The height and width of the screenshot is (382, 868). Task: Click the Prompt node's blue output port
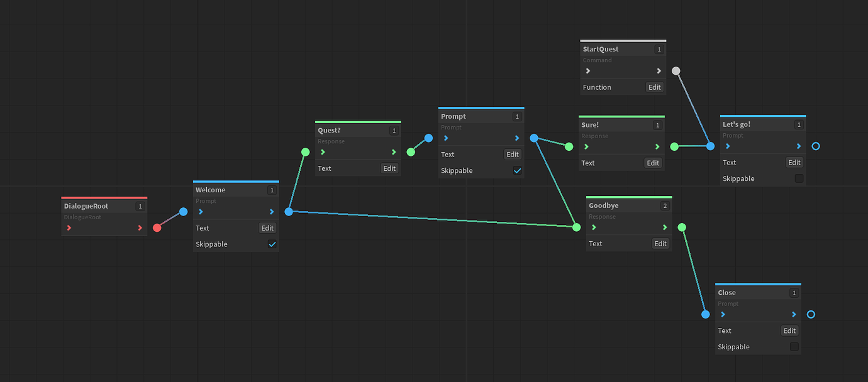[534, 138]
